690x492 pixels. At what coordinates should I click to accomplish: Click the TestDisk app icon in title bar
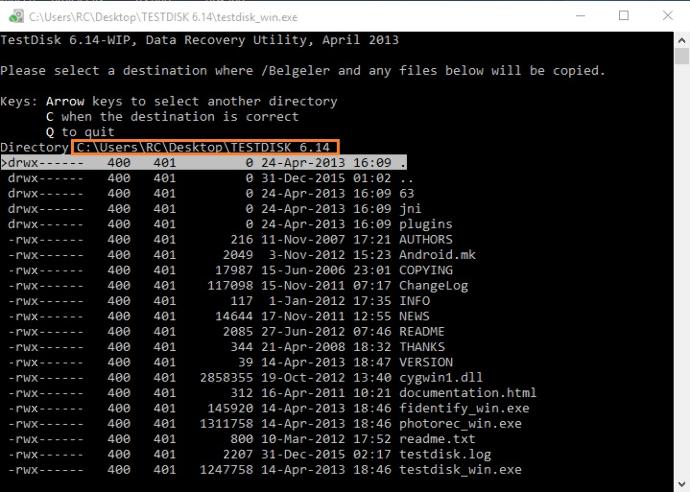16,16
